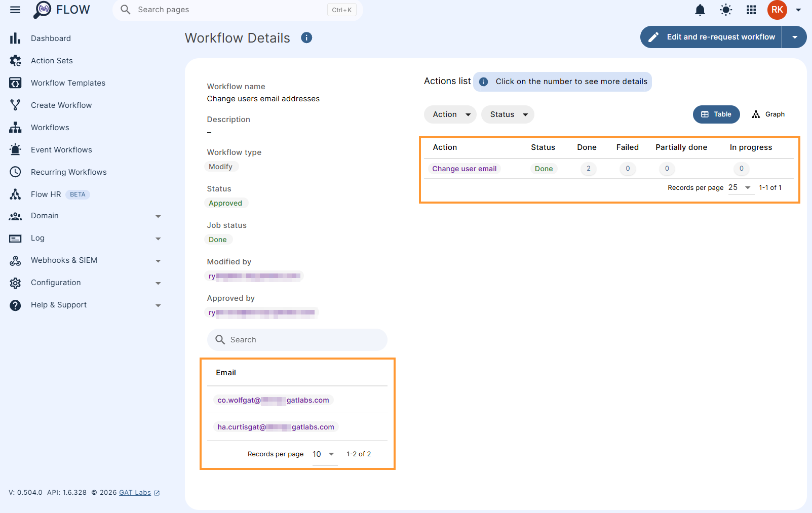Click the Create Workflow fork icon
This screenshot has height=513, width=812.
[x=15, y=105]
